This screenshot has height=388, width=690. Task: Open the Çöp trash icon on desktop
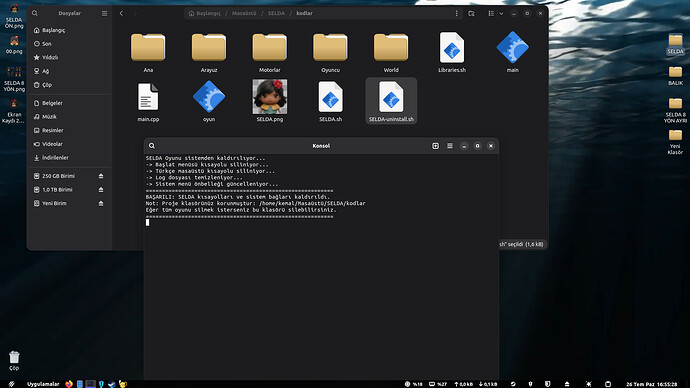(14, 361)
